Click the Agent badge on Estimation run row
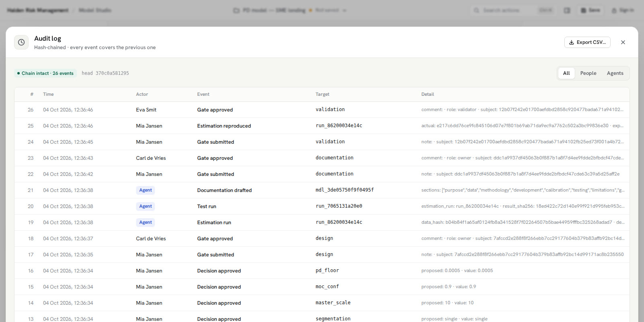This screenshot has width=644, height=322. click(145, 222)
